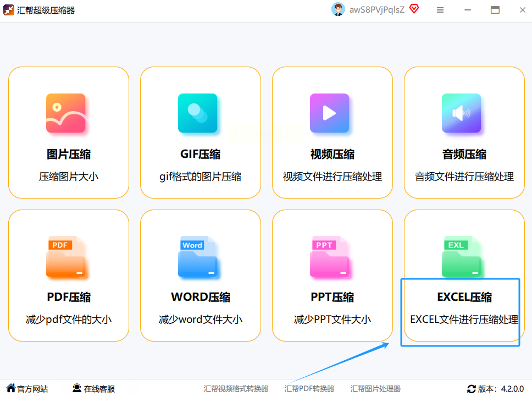Open the 官方网站 link
532x396 pixels.
(27, 388)
